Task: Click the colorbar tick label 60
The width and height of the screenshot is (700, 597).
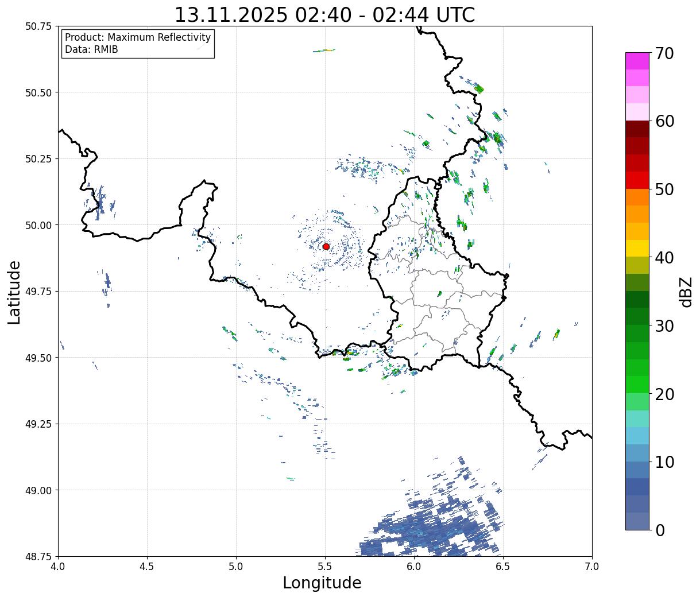Action: [664, 121]
